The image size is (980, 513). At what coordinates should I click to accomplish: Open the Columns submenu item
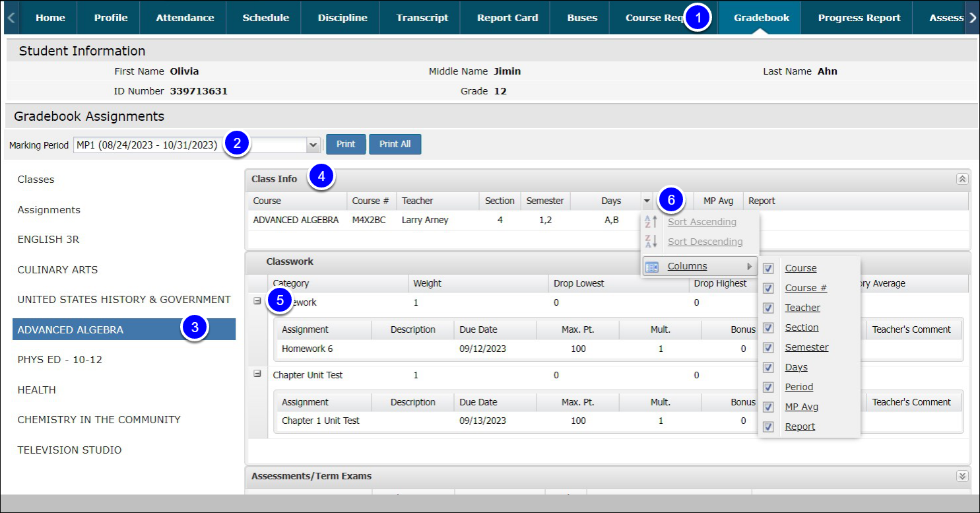687,267
